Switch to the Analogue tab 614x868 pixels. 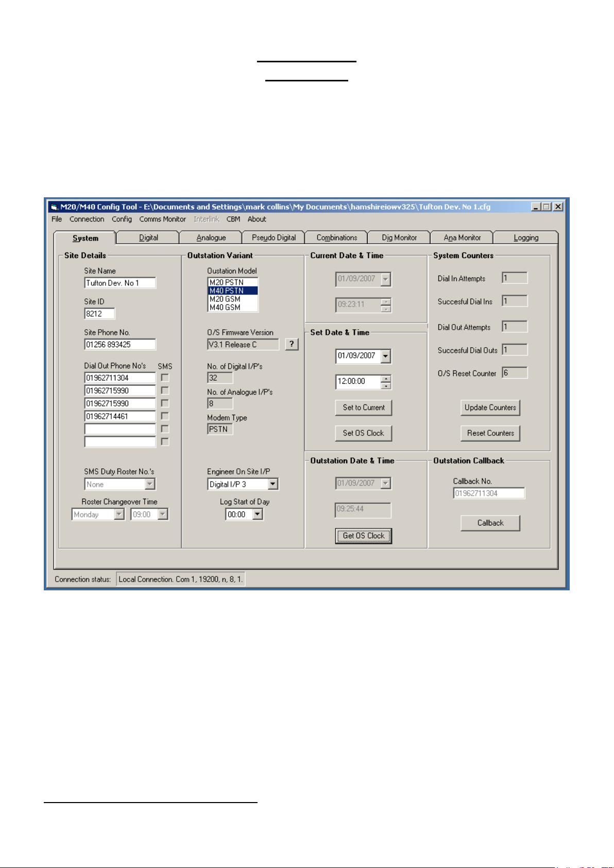tap(211, 237)
